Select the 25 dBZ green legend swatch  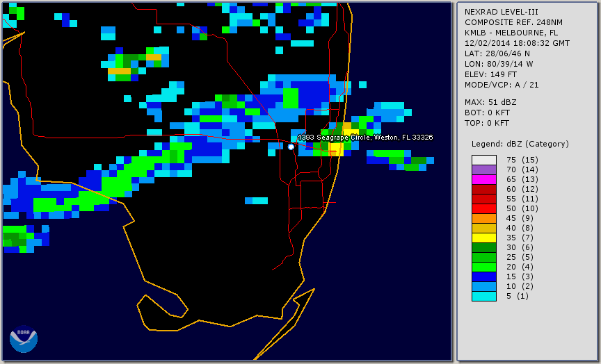tap(484, 257)
